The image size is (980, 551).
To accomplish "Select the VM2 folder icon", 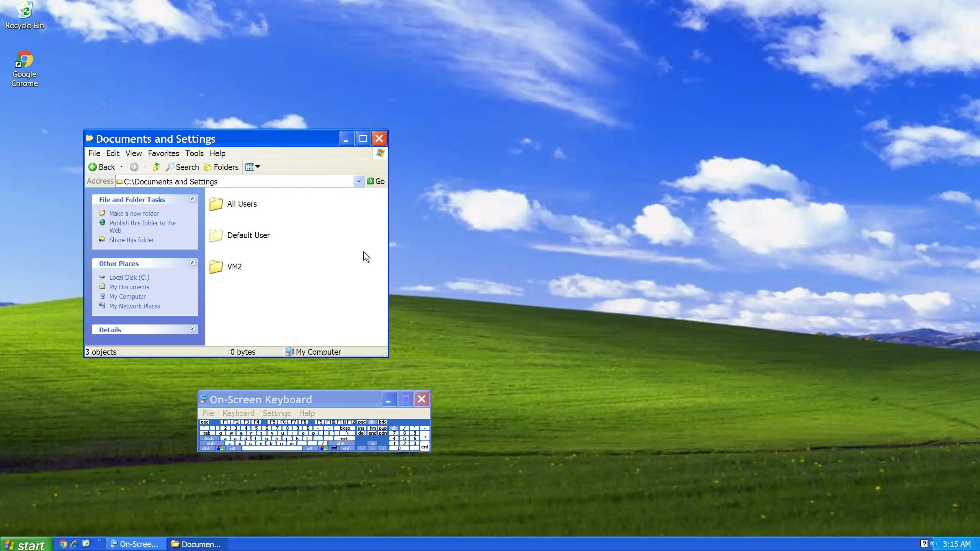I will tap(216, 267).
